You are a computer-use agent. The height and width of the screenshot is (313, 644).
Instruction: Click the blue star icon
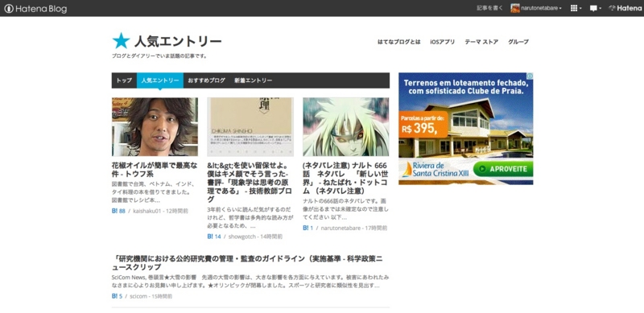[x=121, y=41]
